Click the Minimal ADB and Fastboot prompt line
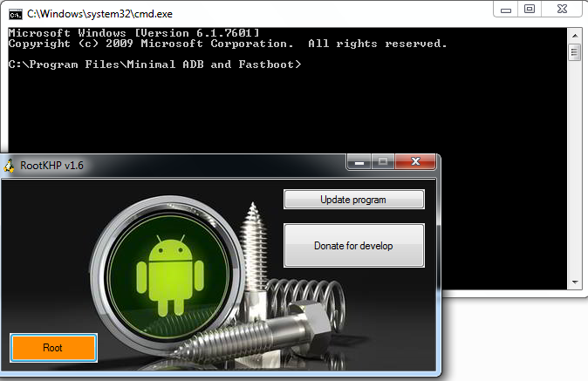The height and width of the screenshot is (381, 588). (155, 65)
